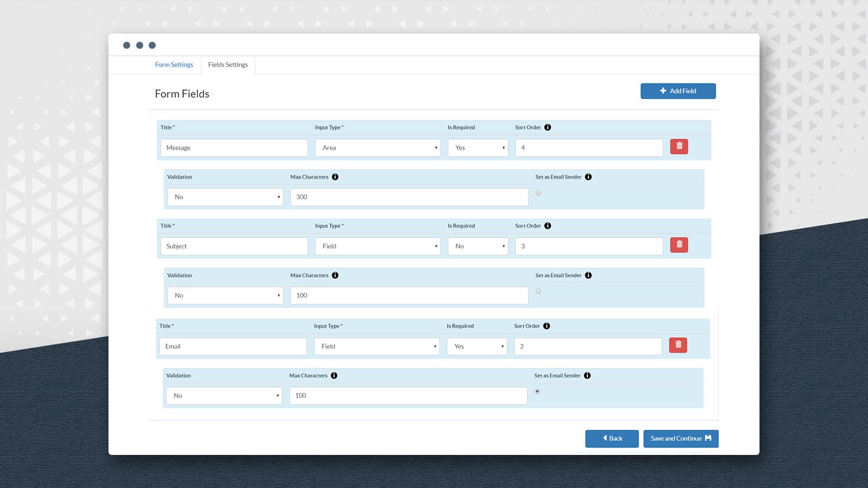Click Email field's email sender radio button
Image resolution: width=868 pixels, height=488 pixels.
tap(537, 391)
